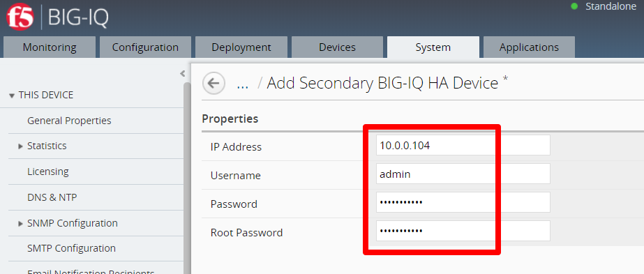Expand the Statistics tree item
This screenshot has width=644, height=274.
pos(20,146)
